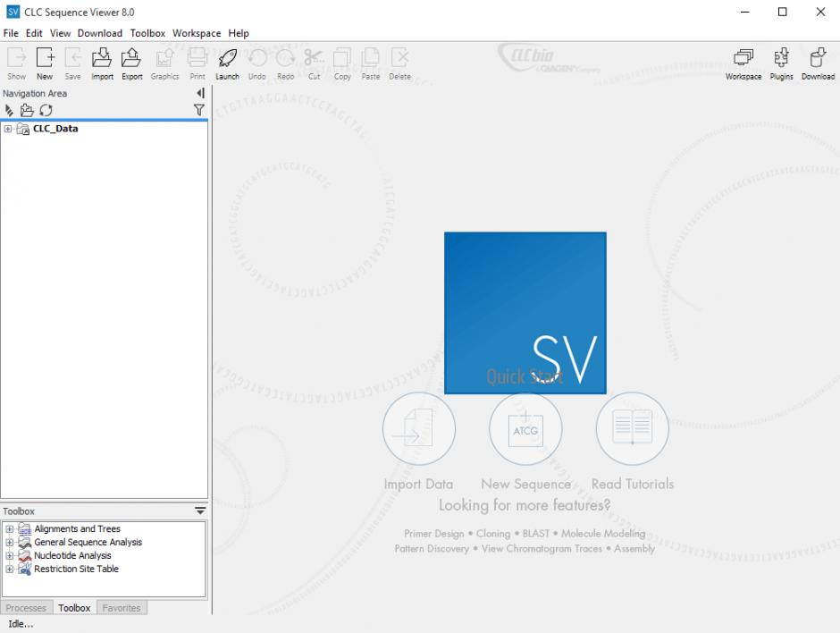Maximize the CLC Sequence Viewer window
The height and width of the screenshot is (633, 840).
(782, 12)
